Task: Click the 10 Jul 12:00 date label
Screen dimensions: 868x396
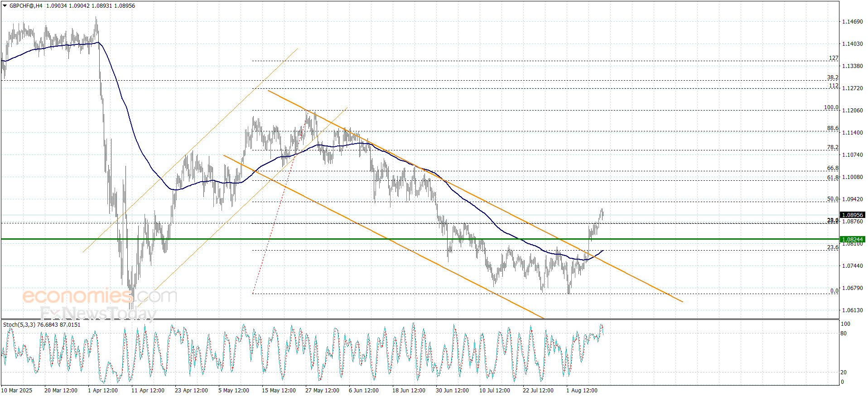Action: point(495,391)
